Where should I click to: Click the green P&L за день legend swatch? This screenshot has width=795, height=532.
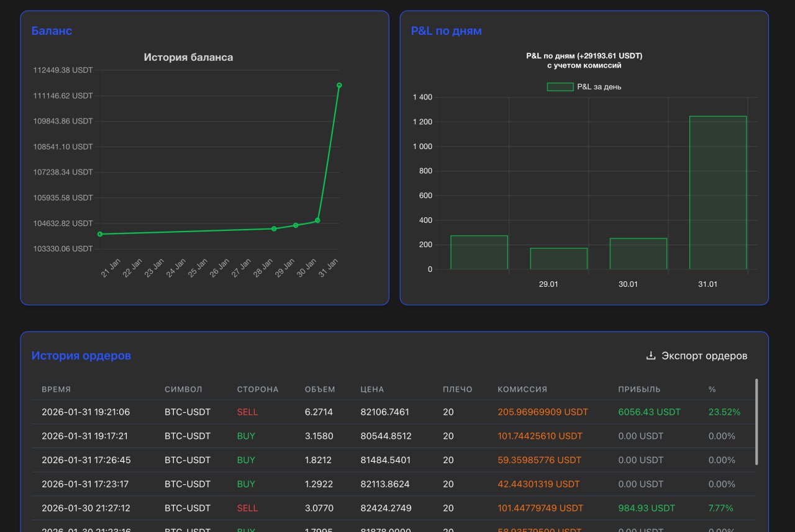pos(560,87)
